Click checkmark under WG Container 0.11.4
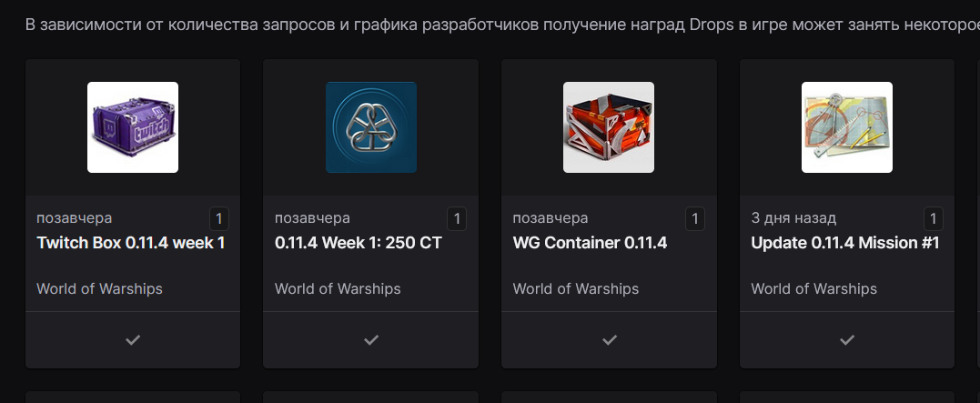Screen dimensions: 980x403 [610, 340]
